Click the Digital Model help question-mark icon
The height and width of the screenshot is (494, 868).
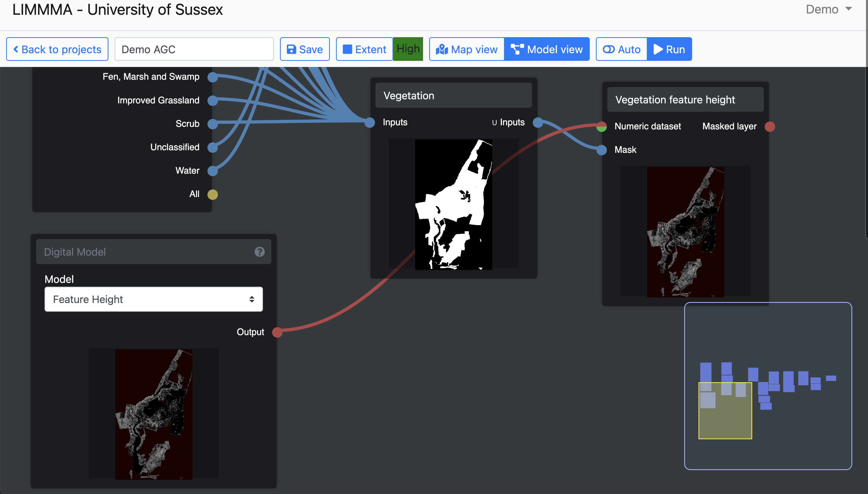click(259, 252)
